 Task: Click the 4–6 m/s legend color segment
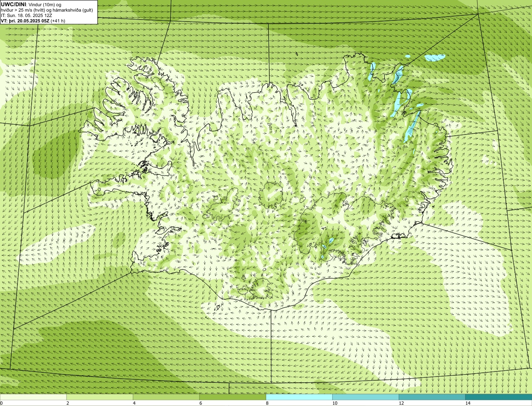coord(166,397)
